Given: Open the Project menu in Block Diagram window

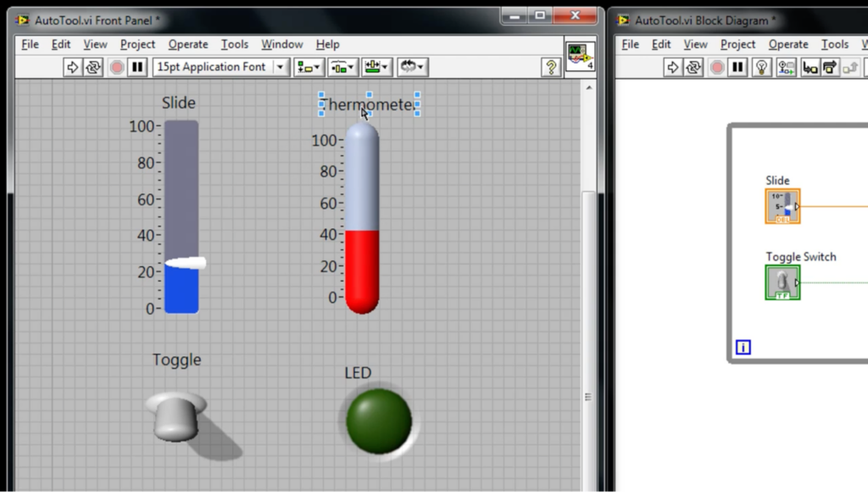Looking at the screenshot, I should click(737, 44).
